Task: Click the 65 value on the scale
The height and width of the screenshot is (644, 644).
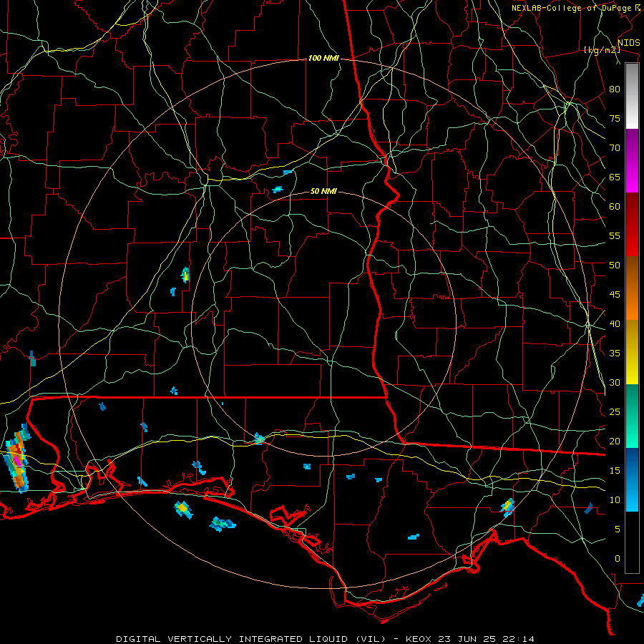Action: pos(615,177)
